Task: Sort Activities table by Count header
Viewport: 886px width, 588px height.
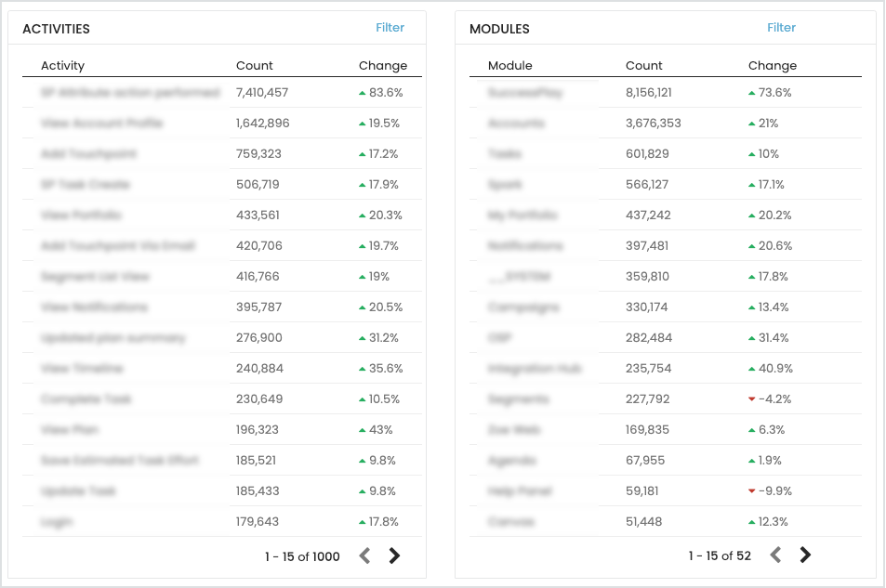Action: (254, 66)
